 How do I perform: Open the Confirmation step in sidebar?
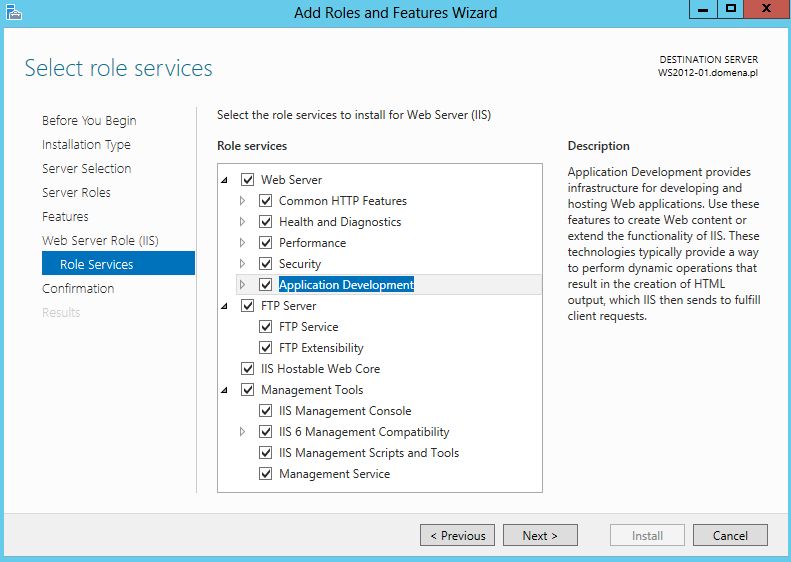[x=78, y=289]
